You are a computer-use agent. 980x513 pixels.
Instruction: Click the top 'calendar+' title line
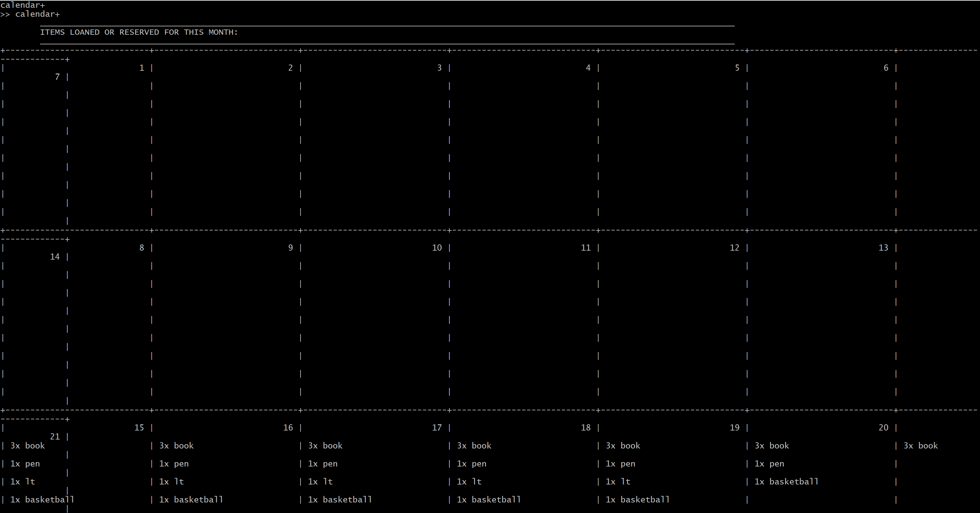click(x=22, y=5)
